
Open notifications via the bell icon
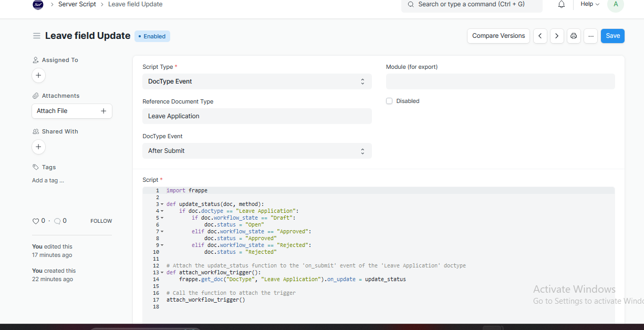point(561,5)
